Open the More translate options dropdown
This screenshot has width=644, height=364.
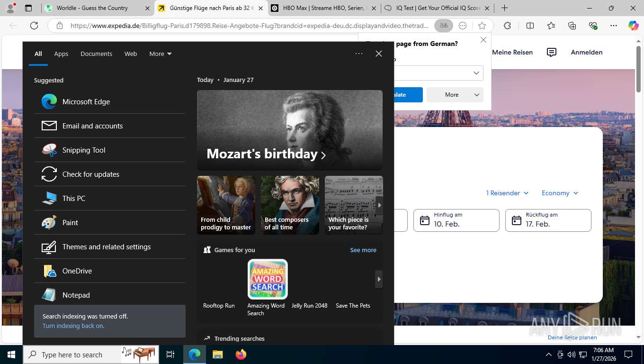(455, 95)
